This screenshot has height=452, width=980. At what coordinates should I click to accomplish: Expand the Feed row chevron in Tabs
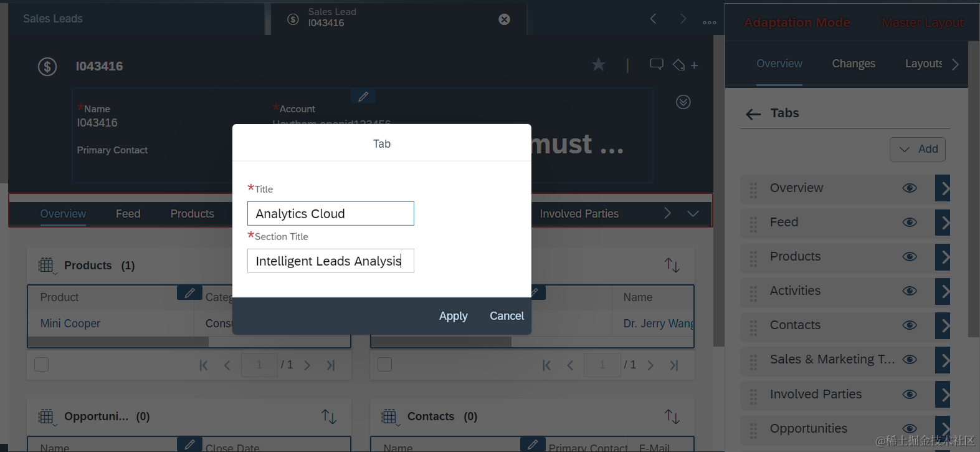point(943,222)
